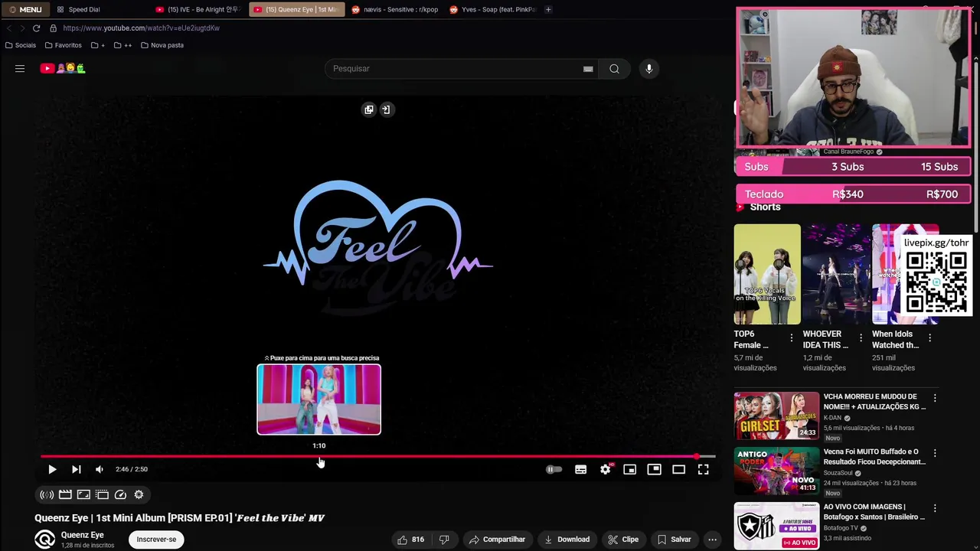Skip to the next video
The width and height of the screenshot is (980, 551).
pyautogui.click(x=76, y=469)
